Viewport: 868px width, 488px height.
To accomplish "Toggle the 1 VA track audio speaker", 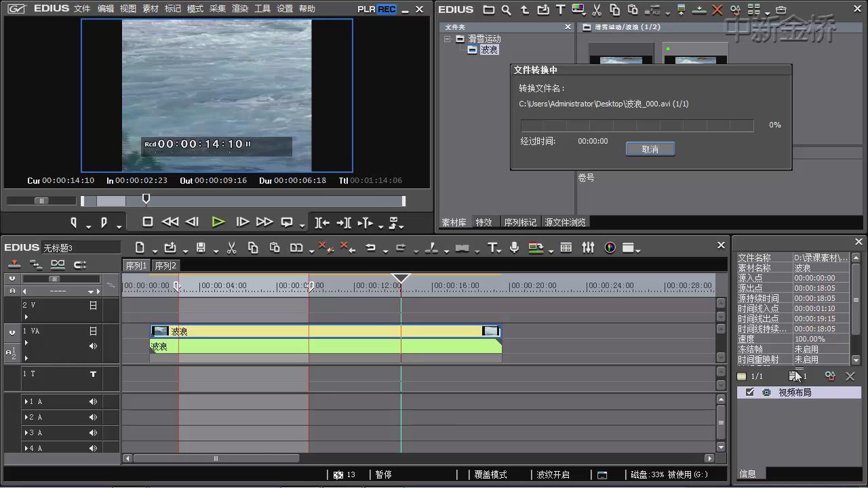I will pos(93,346).
